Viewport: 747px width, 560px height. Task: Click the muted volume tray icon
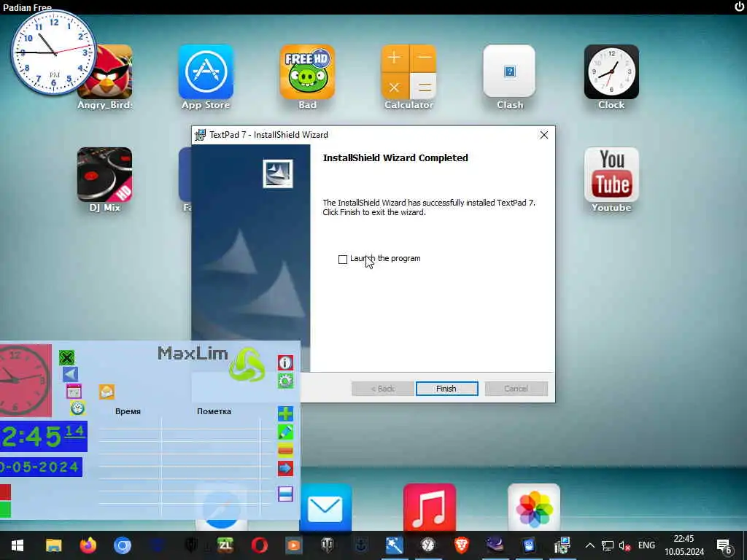pyautogui.click(x=624, y=545)
